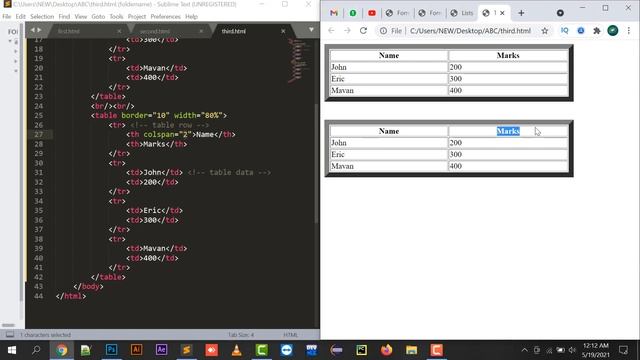Click the IQ extension icon

pyautogui.click(x=564, y=31)
